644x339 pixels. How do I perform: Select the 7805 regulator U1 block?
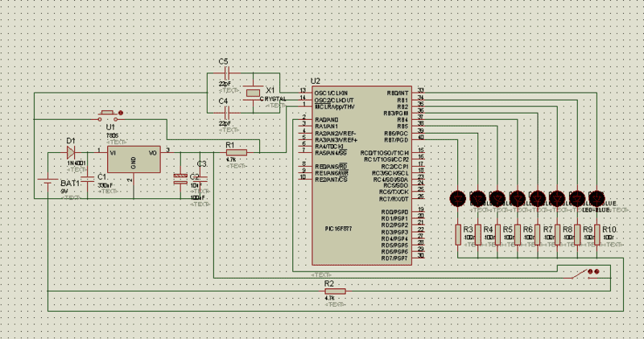point(134,159)
